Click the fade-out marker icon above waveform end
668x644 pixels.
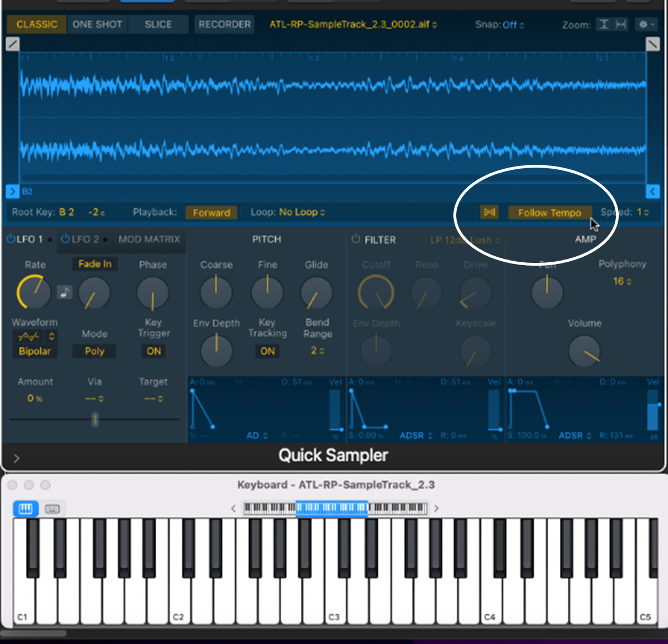653,44
